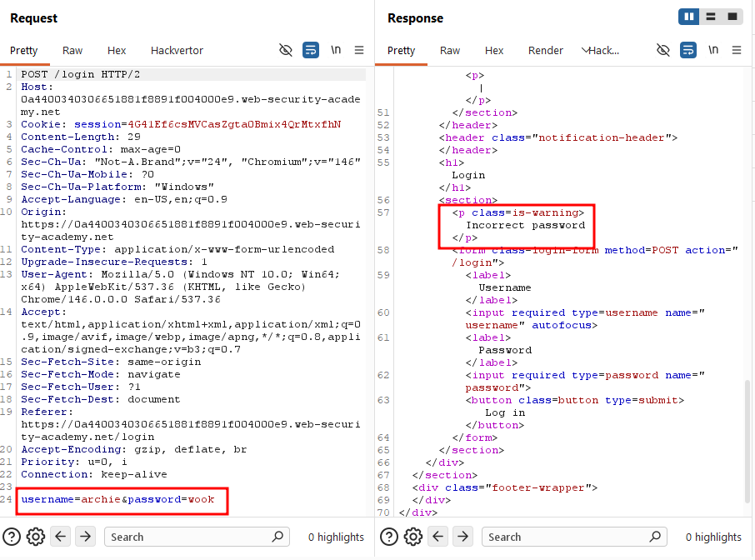Screen dimensions: 755x560
Task: Select side-by-side layout view icon
Action: click(x=689, y=17)
